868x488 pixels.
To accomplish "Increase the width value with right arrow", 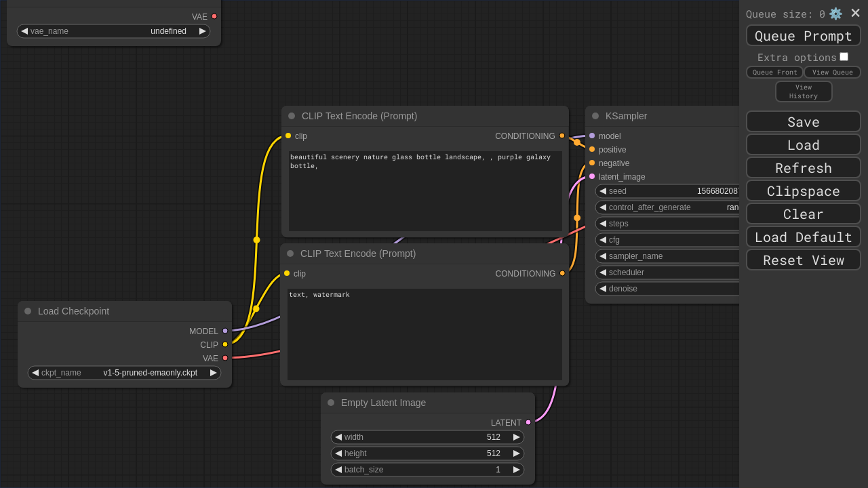I will coord(517,437).
